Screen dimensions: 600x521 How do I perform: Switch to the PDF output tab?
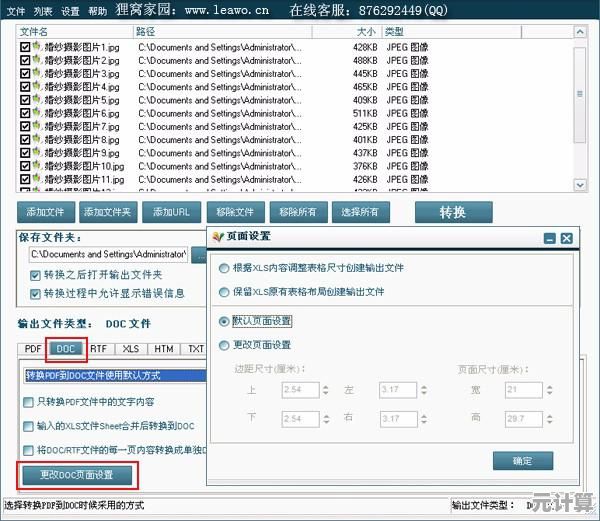(33, 349)
